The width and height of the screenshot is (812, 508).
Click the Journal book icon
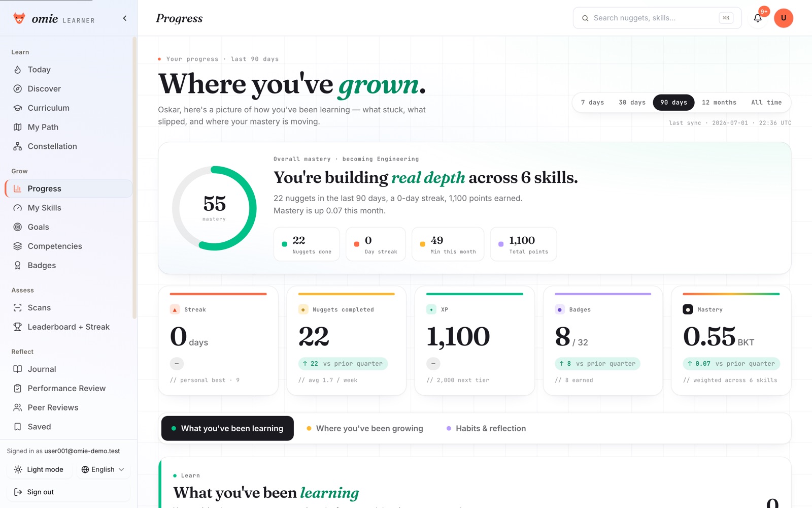(18, 369)
